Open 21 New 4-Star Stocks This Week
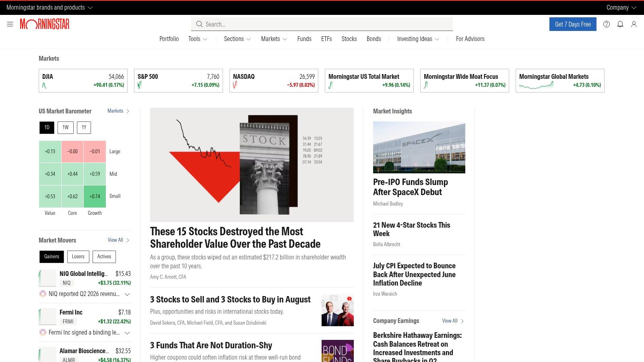The image size is (644, 362). tap(411, 229)
